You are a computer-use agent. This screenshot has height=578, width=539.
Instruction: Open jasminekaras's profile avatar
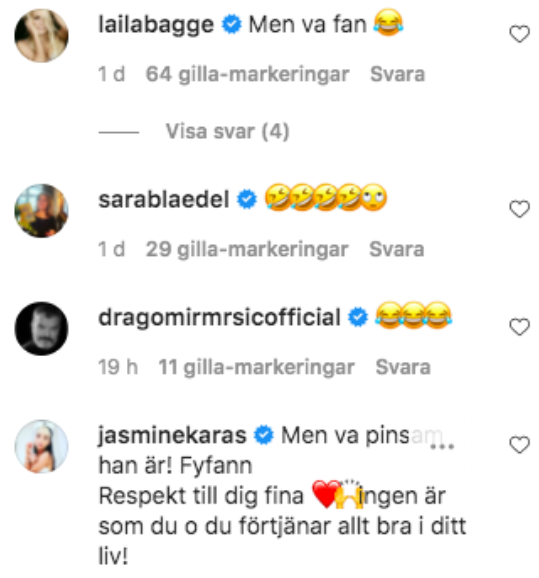coord(41,446)
